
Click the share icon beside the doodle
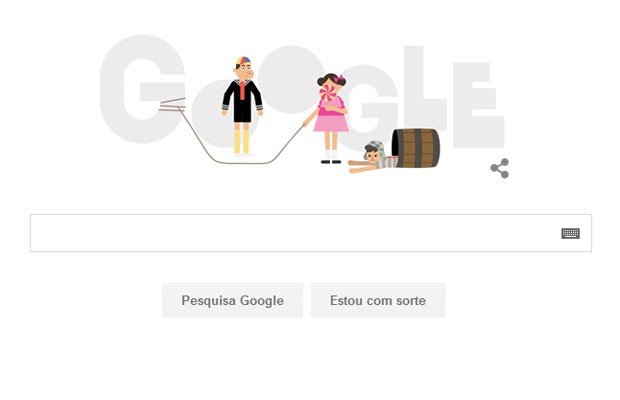click(500, 168)
